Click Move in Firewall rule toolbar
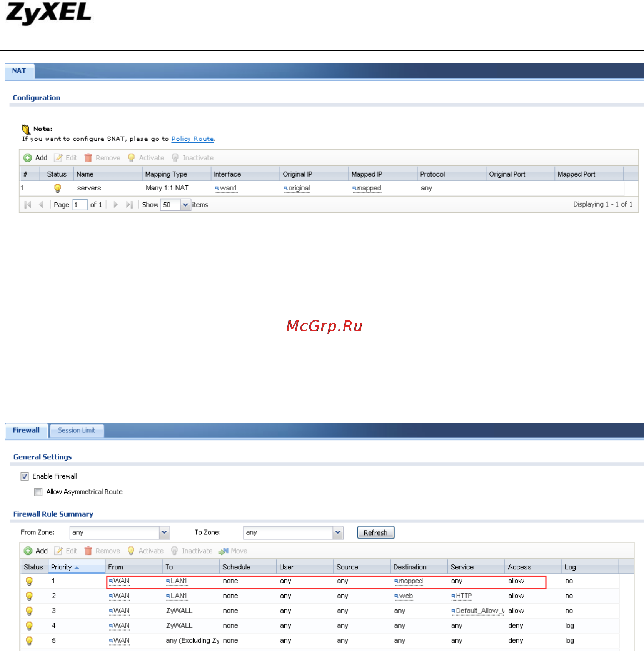Viewport: 644px width, 651px height. tap(233, 551)
